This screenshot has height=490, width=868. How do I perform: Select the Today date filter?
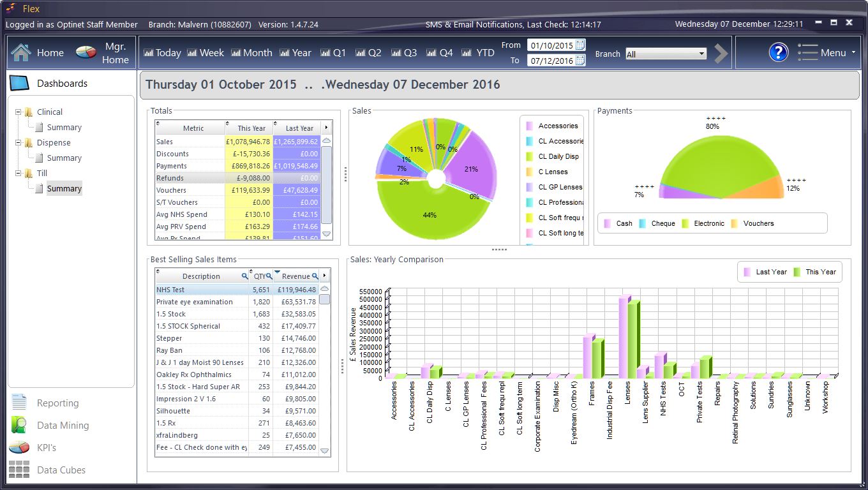(x=161, y=52)
